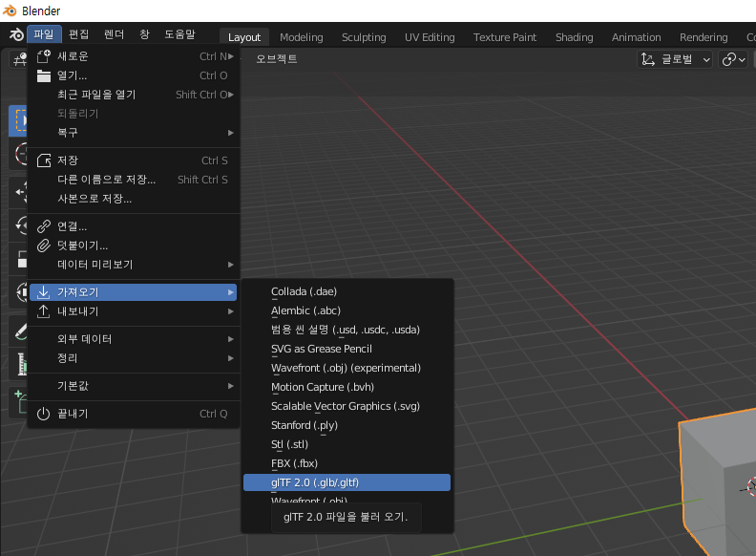Open the 편집 menu

tap(78, 34)
